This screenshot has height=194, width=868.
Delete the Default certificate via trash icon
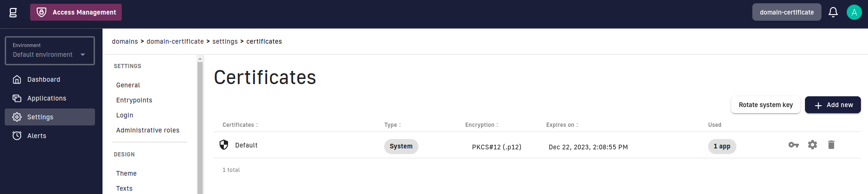pos(831,145)
